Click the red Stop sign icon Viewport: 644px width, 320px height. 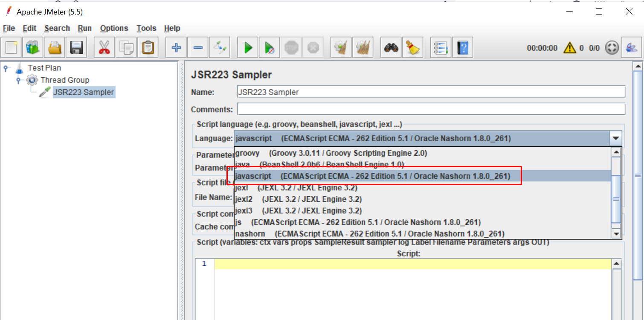click(291, 47)
